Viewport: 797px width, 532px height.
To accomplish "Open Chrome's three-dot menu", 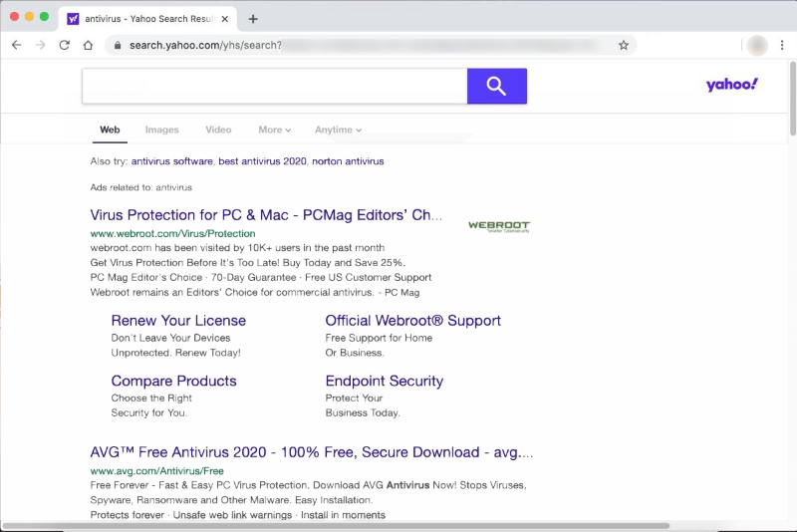I will 782,45.
